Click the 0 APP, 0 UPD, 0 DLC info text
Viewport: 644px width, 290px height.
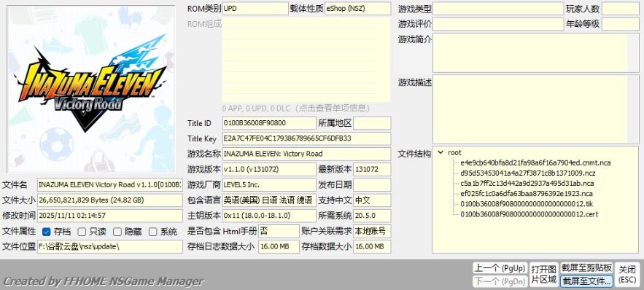tap(295, 109)
